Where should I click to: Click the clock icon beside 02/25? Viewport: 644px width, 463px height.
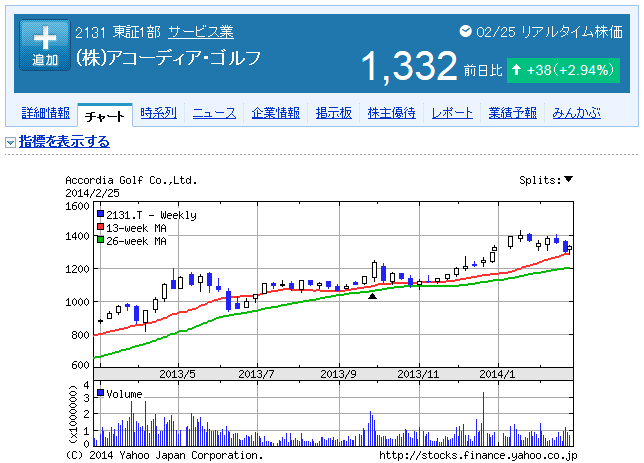tap(465, 31)
